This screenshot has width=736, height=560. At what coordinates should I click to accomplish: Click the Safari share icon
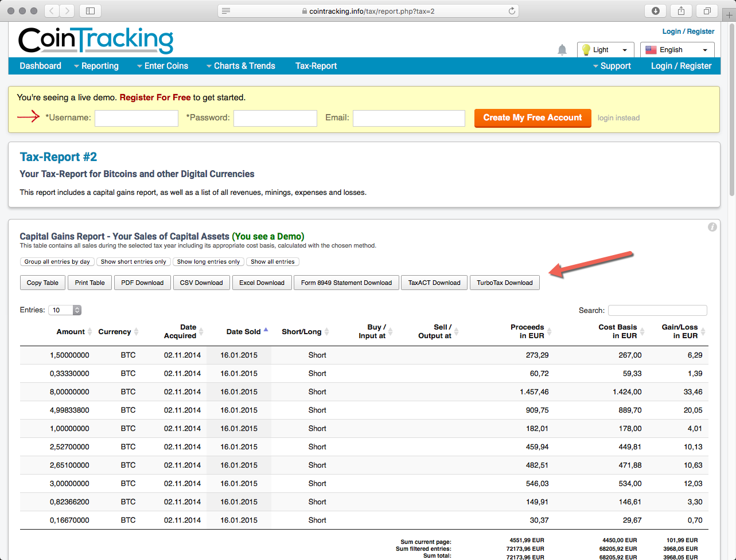click(681, 11)
